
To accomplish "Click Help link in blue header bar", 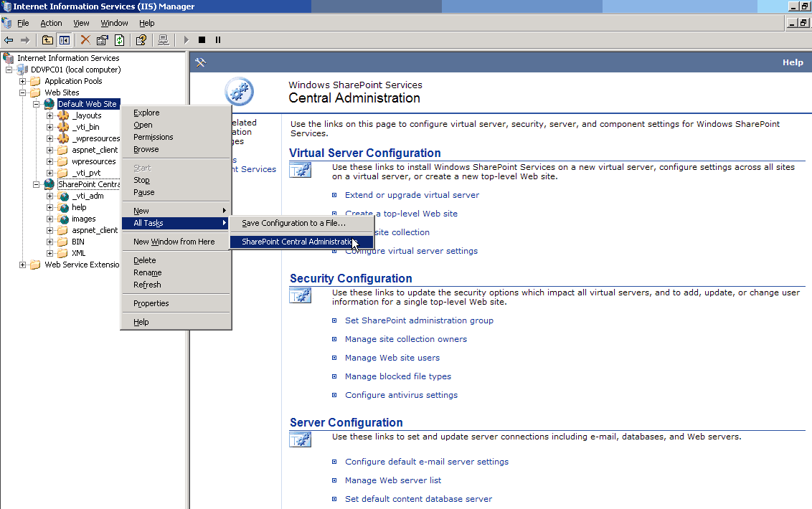I will point(793,62).
